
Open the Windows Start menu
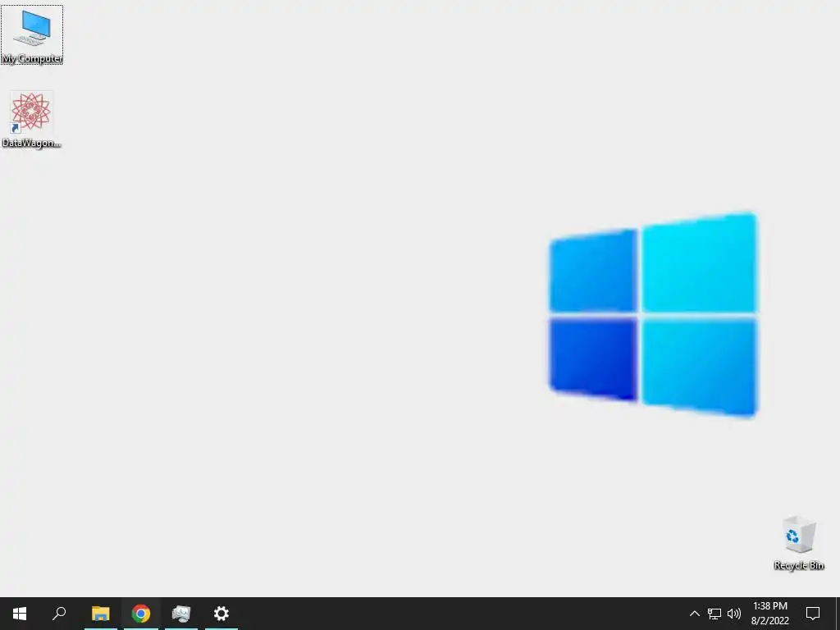tap(20, 614)
